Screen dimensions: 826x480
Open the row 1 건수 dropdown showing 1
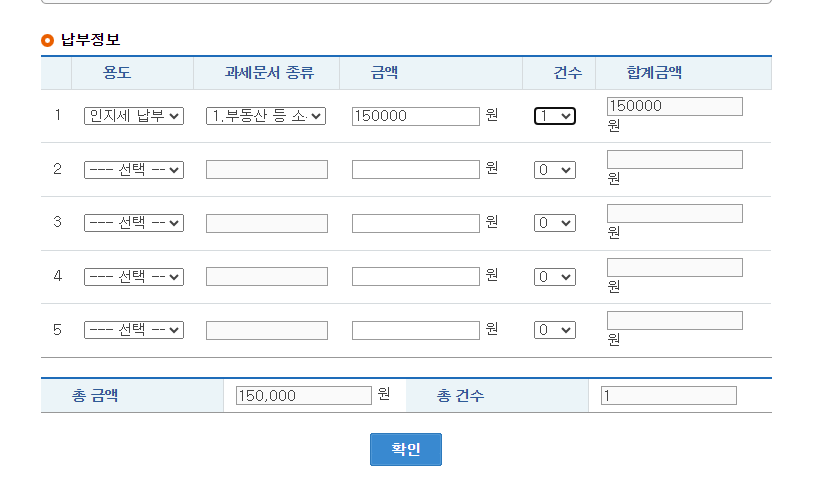tap(555, 116)
